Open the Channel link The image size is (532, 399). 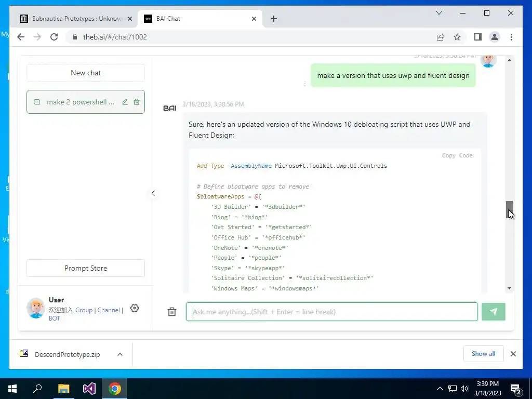(109, 310)
